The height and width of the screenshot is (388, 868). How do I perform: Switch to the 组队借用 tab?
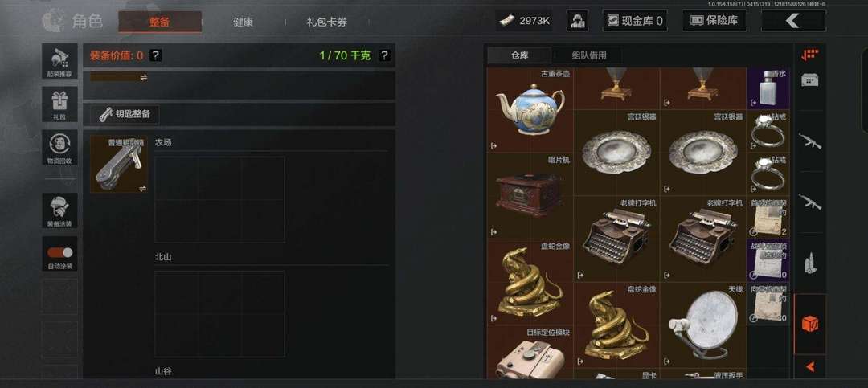588,55
